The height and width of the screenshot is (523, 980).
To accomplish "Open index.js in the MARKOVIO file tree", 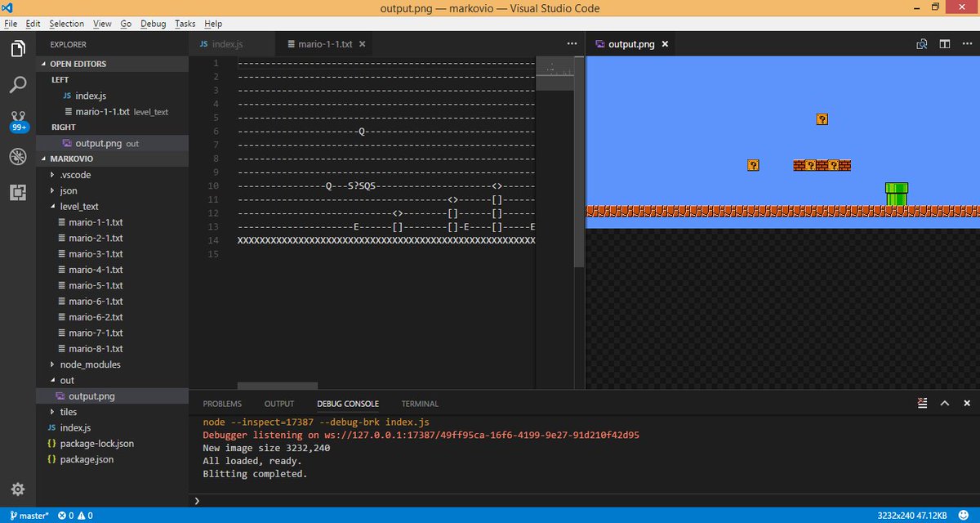I will click(x=113, y=427).
